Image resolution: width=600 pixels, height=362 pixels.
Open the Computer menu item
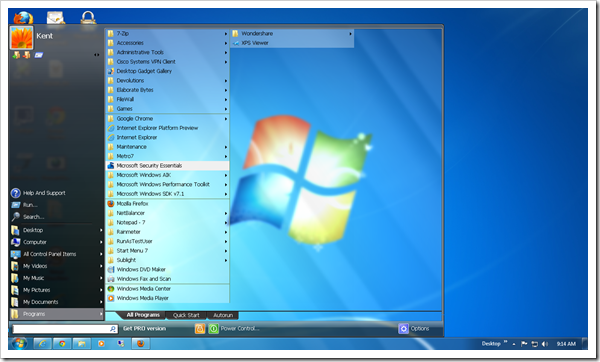coord(57,242)
